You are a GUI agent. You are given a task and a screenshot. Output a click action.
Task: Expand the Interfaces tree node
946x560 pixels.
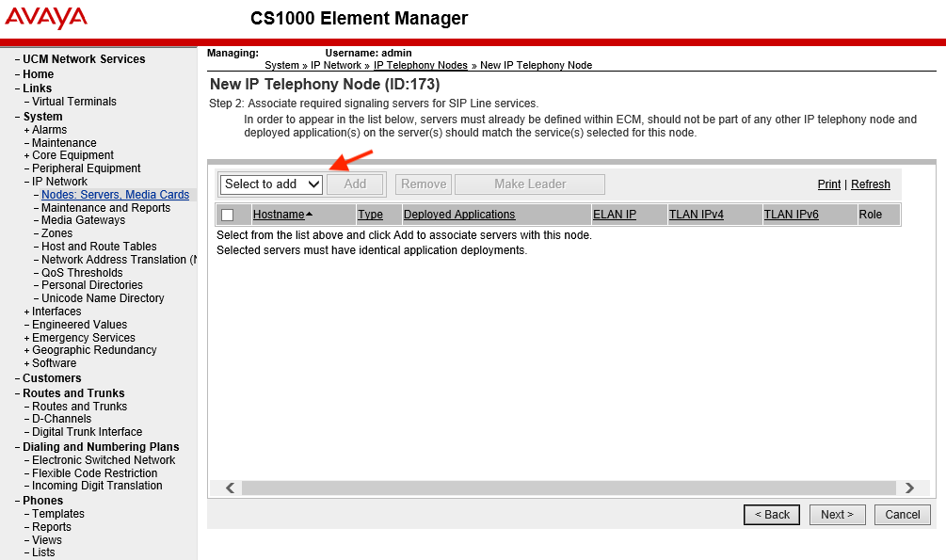pos(26,312)
